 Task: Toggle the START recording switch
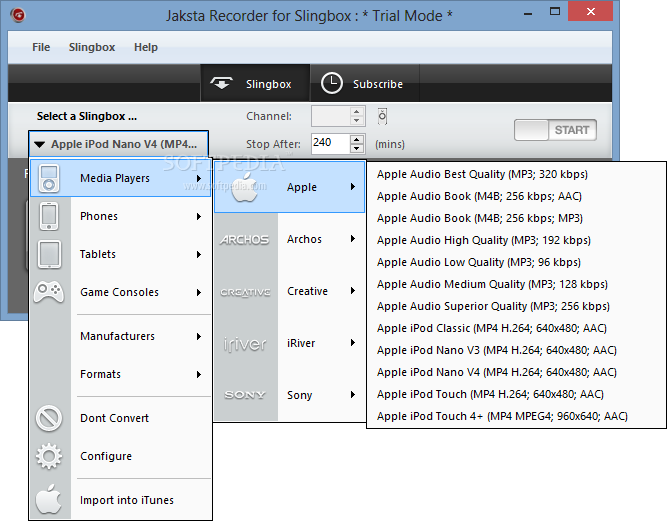[555, 130]
